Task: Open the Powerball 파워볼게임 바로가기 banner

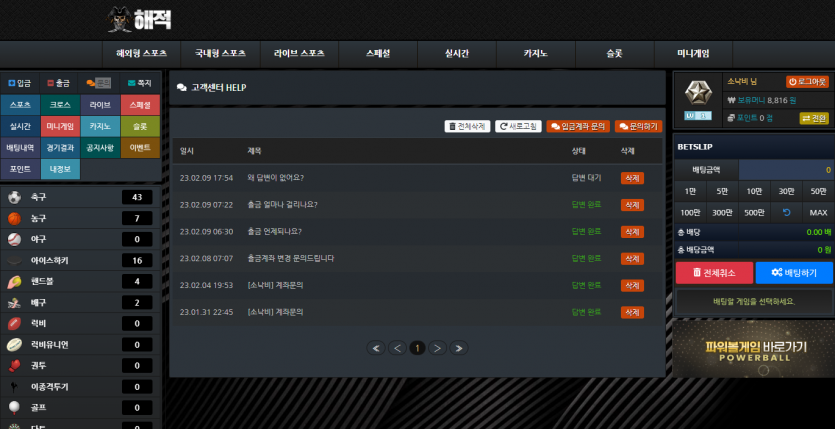Action: (753, 350)
